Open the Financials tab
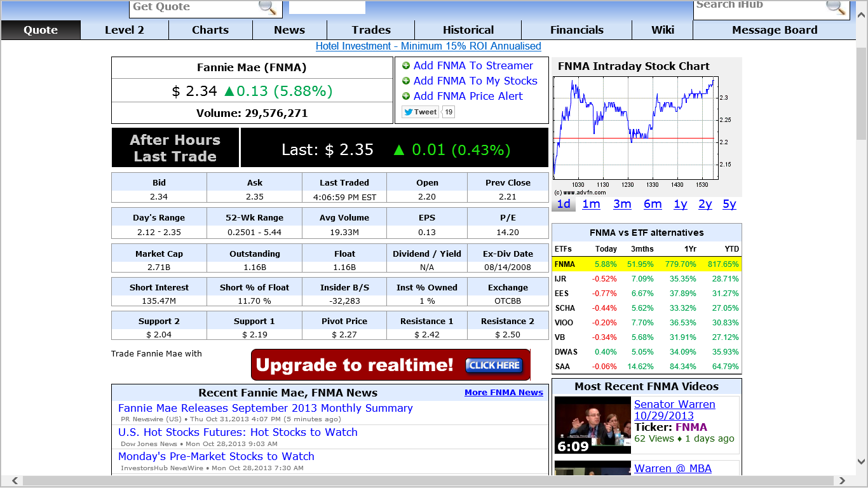Screen dimensions: 868x488 pyautogui.click(x=577, y=30)
